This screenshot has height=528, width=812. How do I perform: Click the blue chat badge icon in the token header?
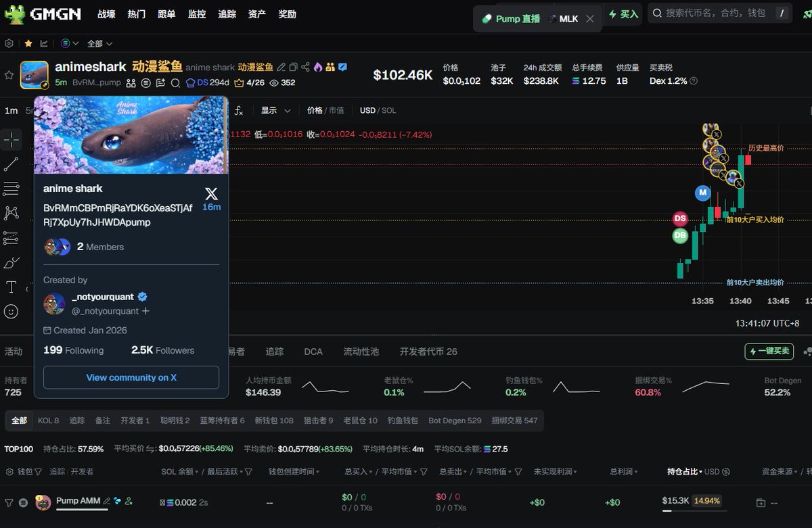point(342,67)
